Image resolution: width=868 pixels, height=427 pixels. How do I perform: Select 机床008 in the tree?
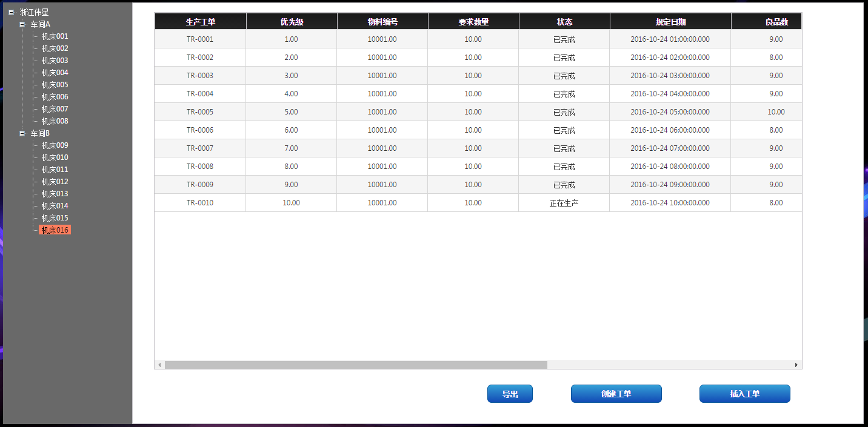pos(55,121)
